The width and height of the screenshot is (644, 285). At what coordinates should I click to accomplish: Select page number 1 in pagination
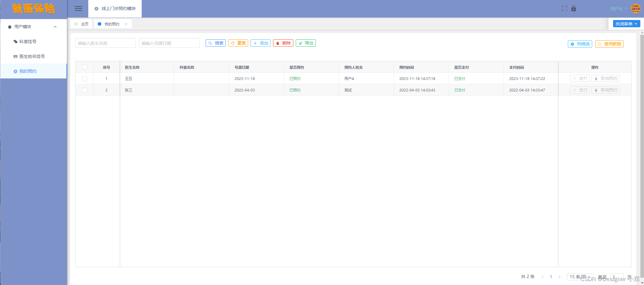[x=551, y=277]
